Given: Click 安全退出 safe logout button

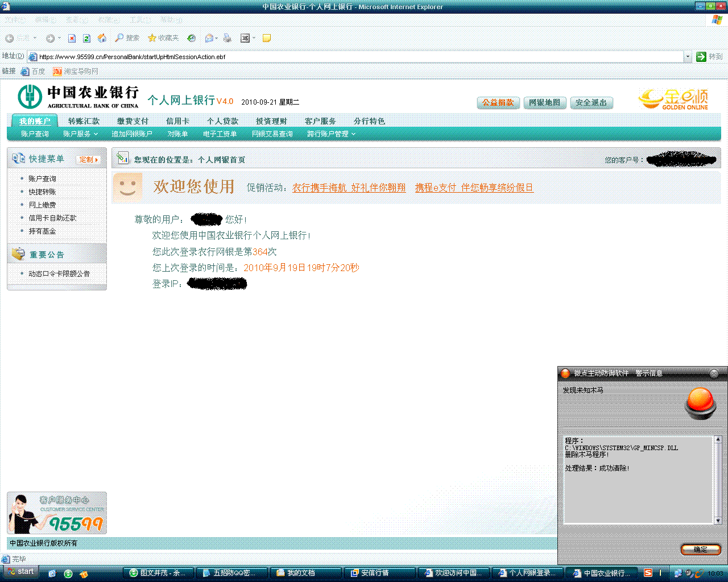Looking at the screenshot, I should [x=591, y=103].
